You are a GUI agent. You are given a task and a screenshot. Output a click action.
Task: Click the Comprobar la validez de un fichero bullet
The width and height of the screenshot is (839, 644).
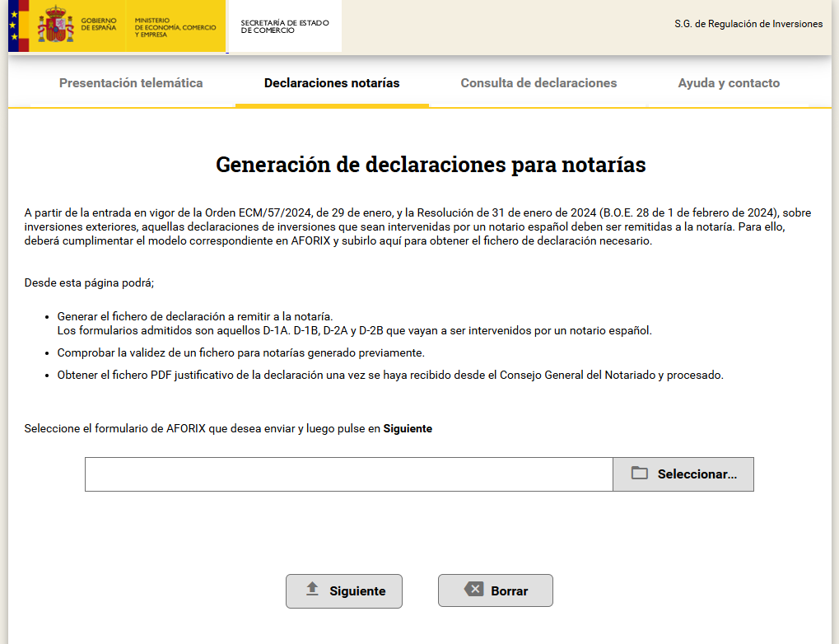240,352
